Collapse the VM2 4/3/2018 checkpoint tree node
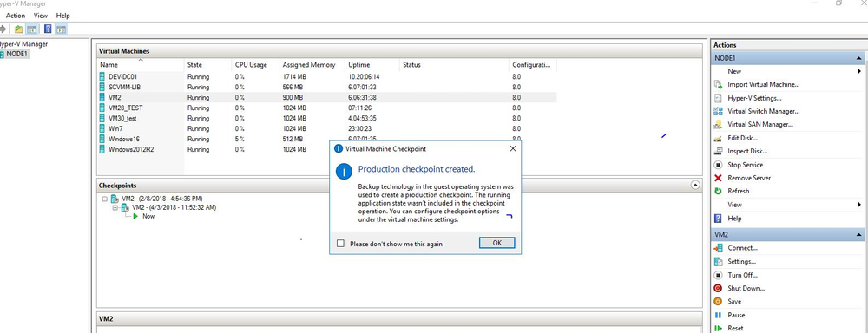The image size is (868, 333). [x=115, y=207]
